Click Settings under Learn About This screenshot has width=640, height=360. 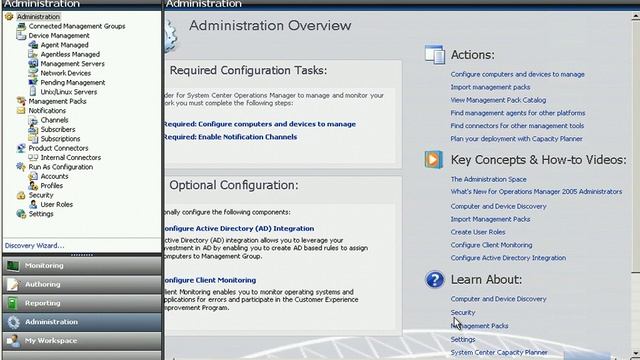tap(463, 339)
